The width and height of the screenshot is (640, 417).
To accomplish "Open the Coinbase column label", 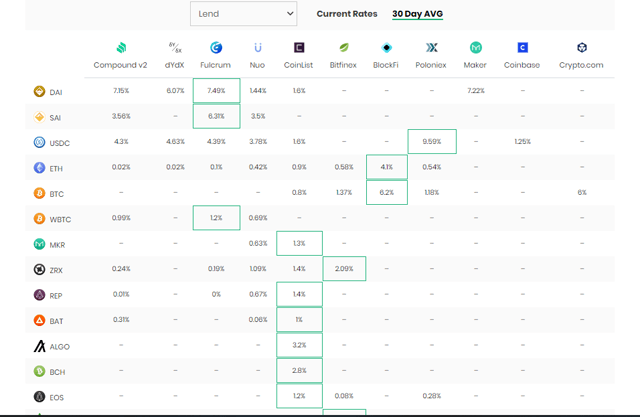I will click(x=522, y=65).
